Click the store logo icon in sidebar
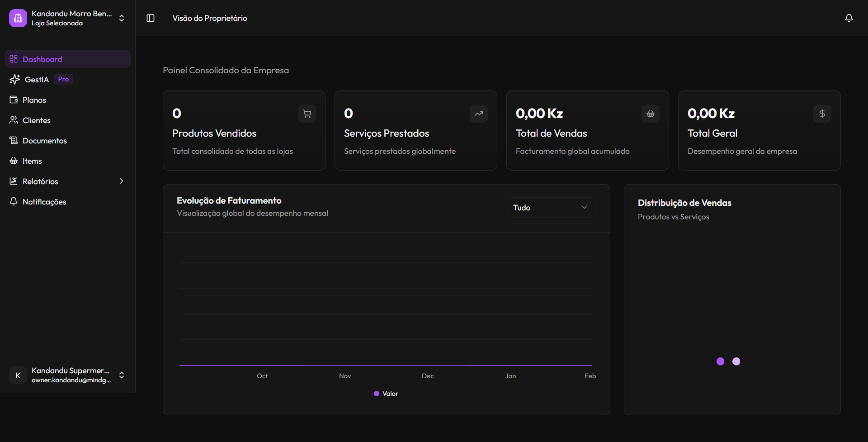Viewport: 868px width, 442px height. [18, 18]
